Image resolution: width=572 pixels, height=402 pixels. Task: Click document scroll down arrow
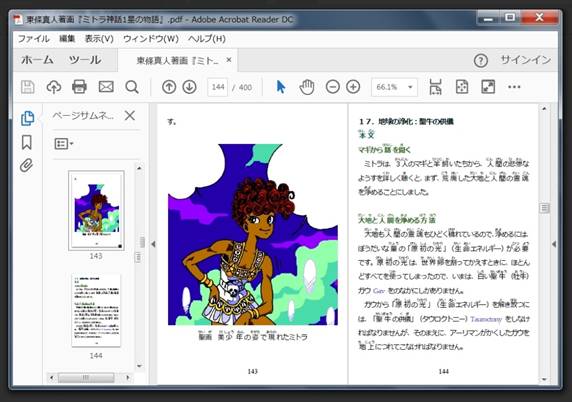click(x=544, y=379)
